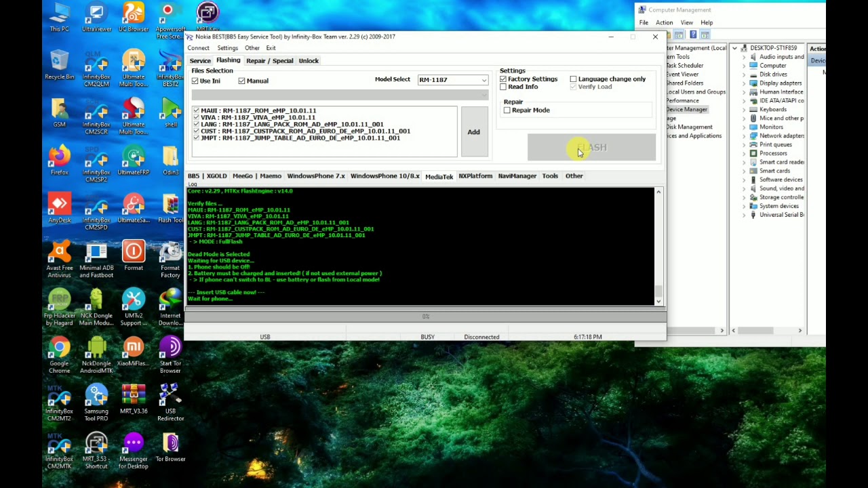Open the MRT_V3.36 desktop icon

point(134,399)
